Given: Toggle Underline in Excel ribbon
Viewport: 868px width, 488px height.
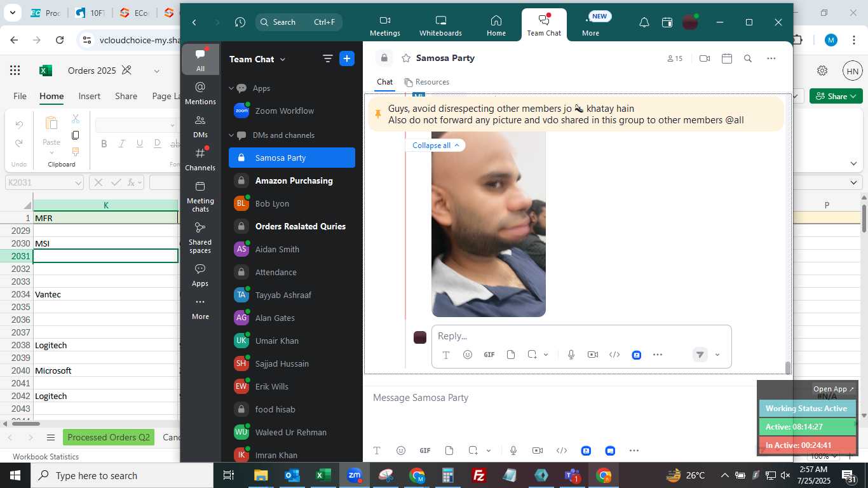Looking at the screenshot, I should click(x=140, y=144).
